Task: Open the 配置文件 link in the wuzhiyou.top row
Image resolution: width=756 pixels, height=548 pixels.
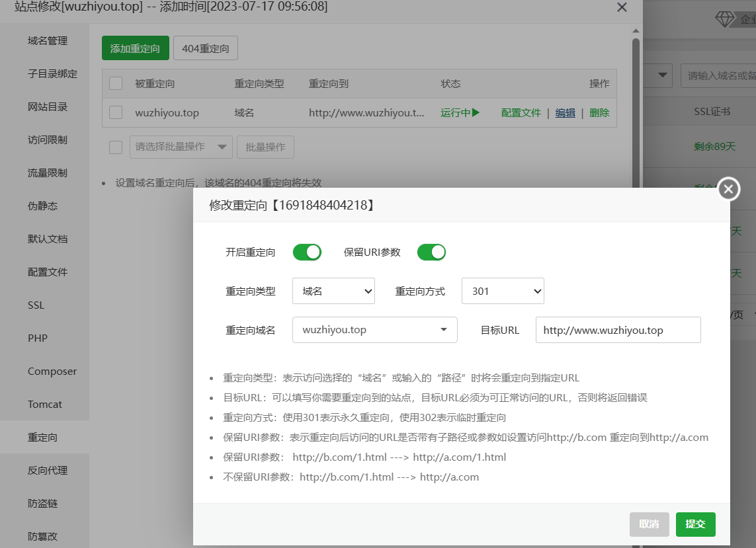Action: point(521,113)
